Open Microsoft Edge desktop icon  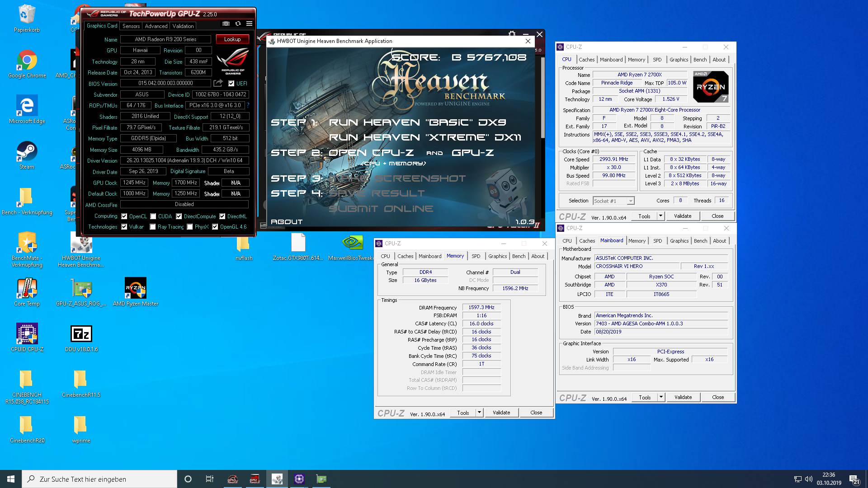click(x=27, y=110)
